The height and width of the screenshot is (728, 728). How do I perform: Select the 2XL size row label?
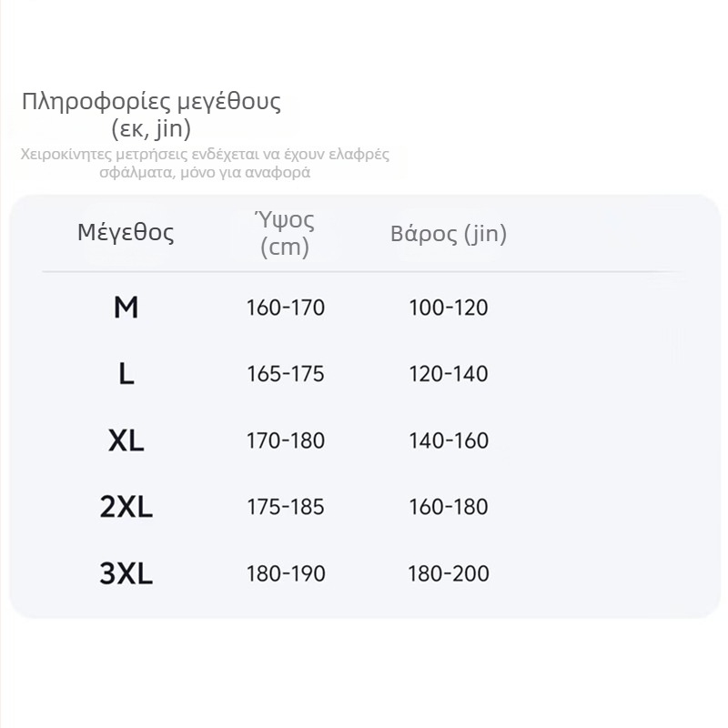(x=126, y=507)
